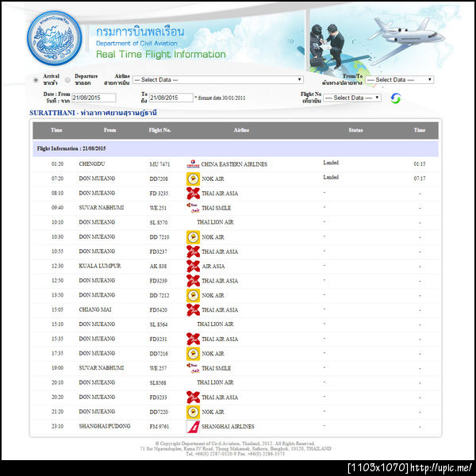
Task: Select the Departure radio button
Action: [x=67, y=80]
